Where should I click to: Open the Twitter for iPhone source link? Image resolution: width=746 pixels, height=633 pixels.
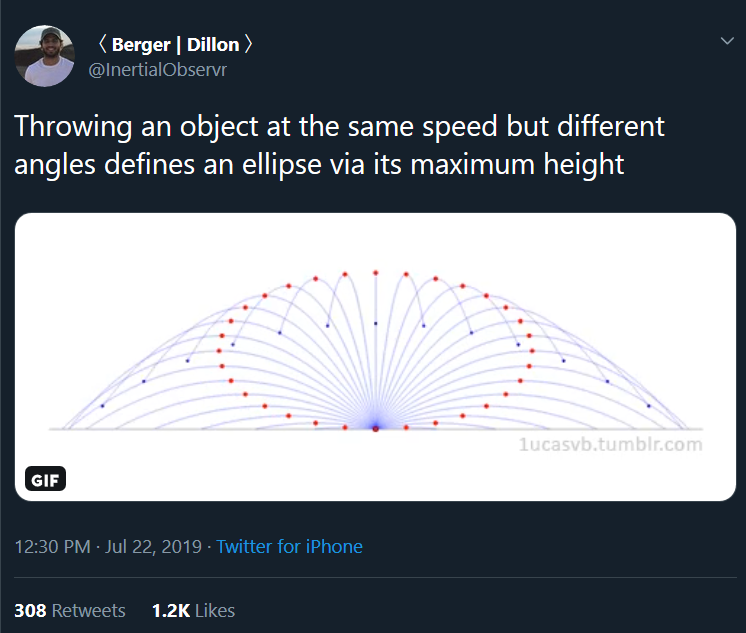(x=289, y=546)
